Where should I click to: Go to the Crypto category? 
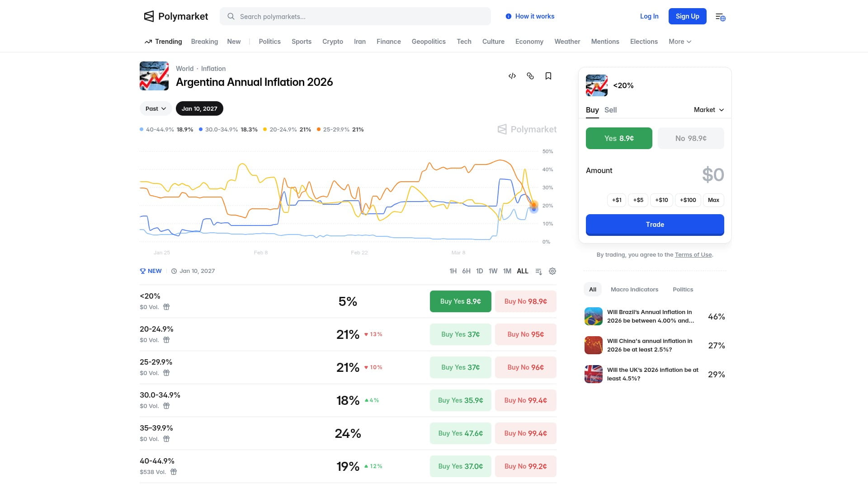click(333, 42)
